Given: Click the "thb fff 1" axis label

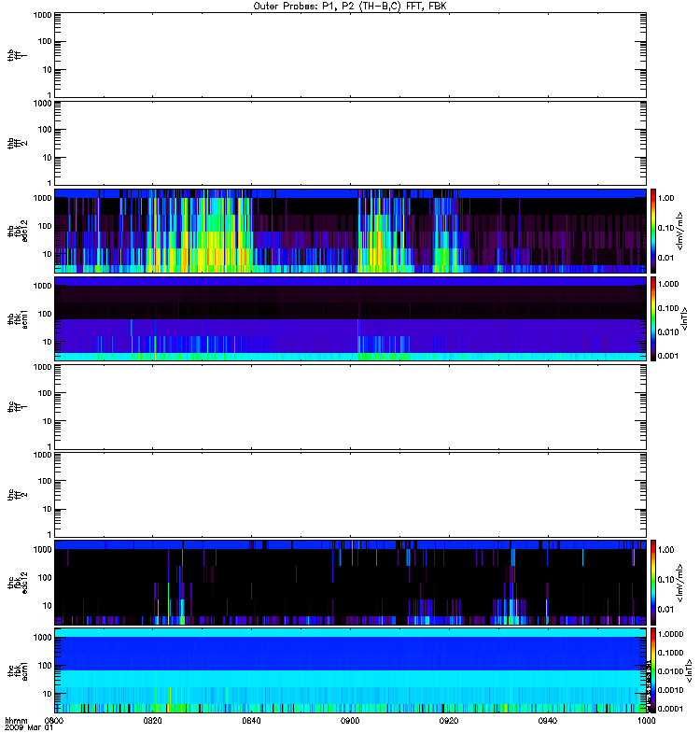Looking at the screenshot, I should pos(17,55).
